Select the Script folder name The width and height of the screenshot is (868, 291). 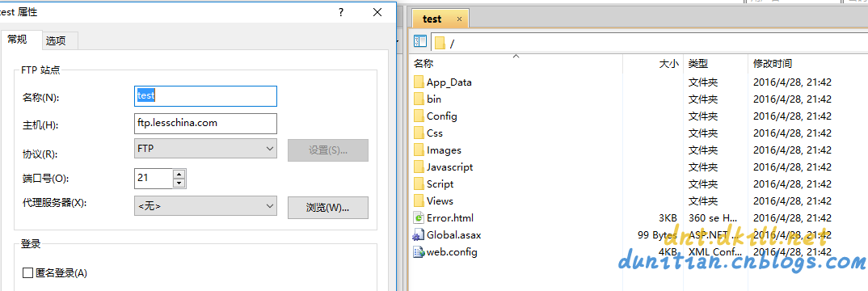440,184
